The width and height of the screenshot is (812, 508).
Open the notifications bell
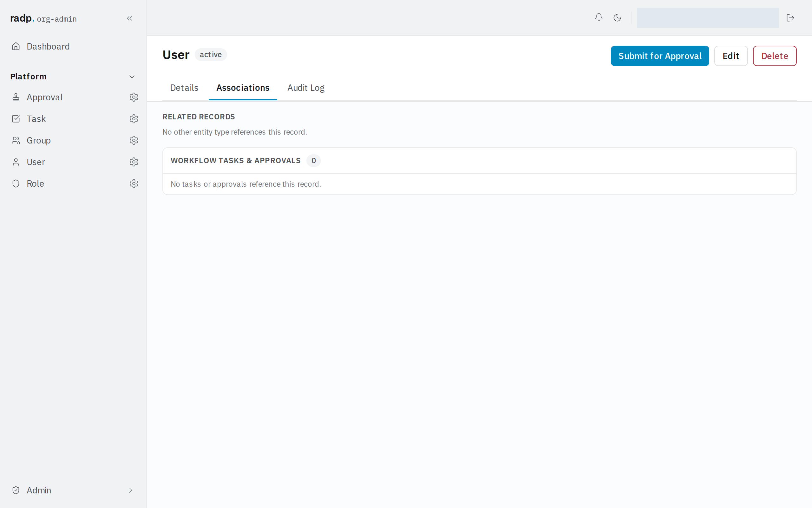tap(599, 17)
